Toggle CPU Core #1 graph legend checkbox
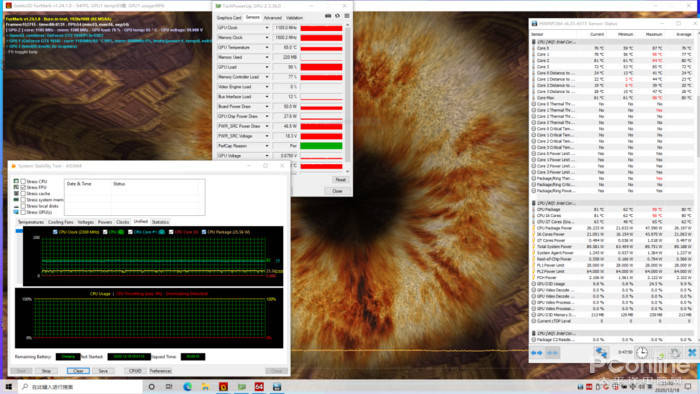The width and height of the screenshot is (700, 394). [x=130, y=232]
